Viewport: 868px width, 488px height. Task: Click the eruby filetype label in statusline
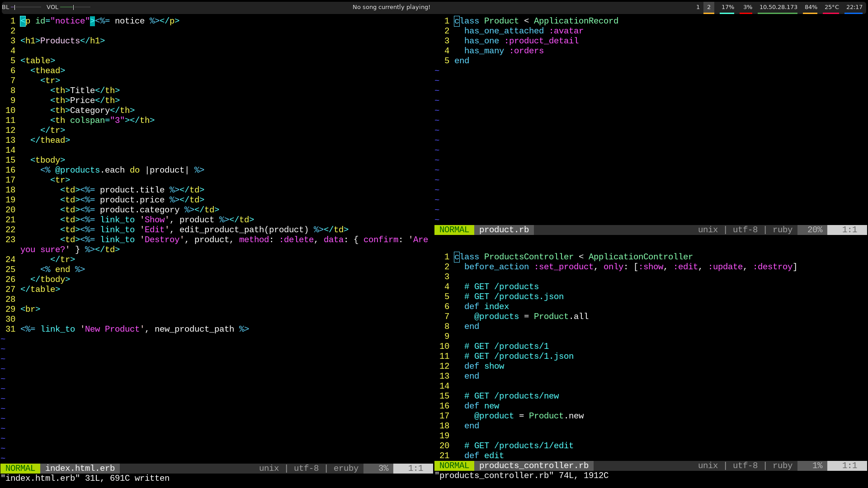click(x=346, y=468)
